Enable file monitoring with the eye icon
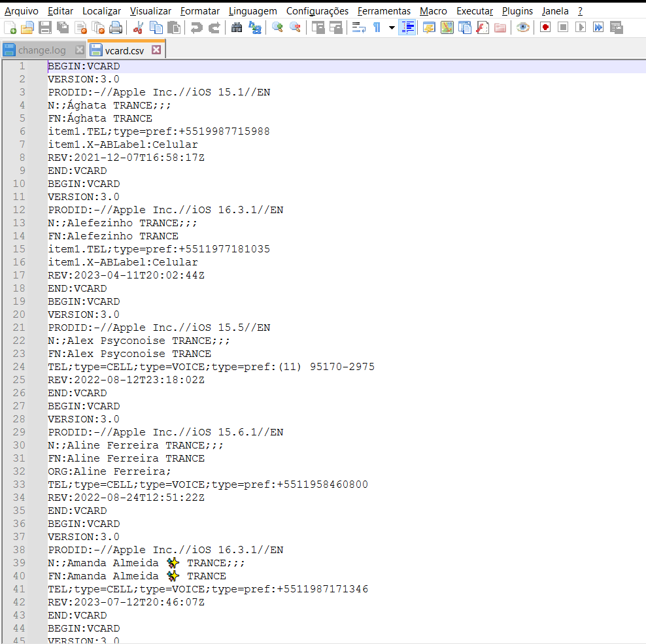 [x=522, y=27]
